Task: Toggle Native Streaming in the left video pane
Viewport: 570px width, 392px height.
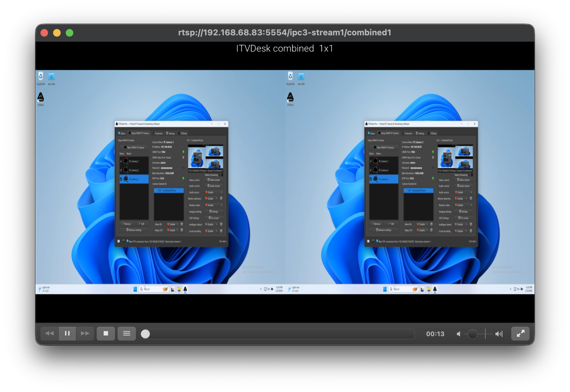Action: click(x=222, y=175)
